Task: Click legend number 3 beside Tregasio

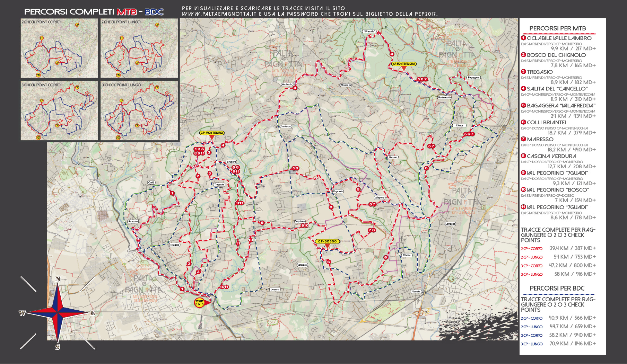Action: (x=523, y=72)
